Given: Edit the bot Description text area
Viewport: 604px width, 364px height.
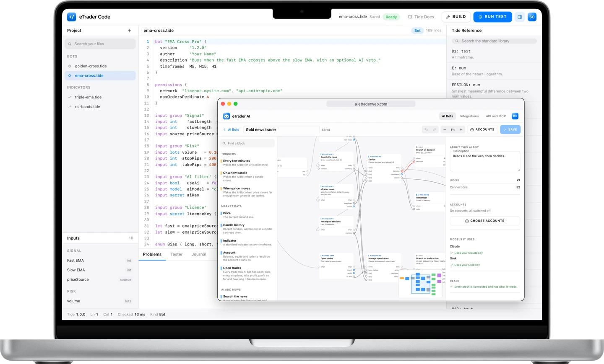Looking at the screenshot, I should 485,161.
